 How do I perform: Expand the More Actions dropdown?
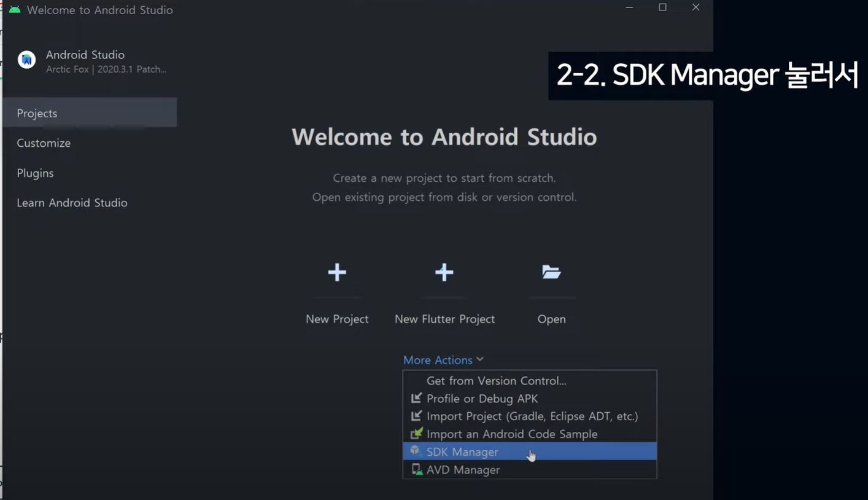(443, 360)
